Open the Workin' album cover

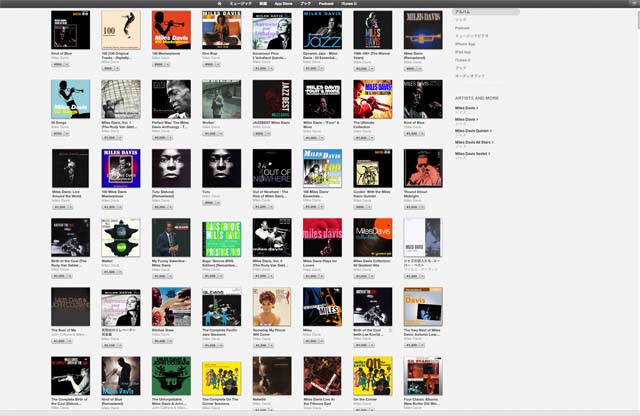click(222, 99)
